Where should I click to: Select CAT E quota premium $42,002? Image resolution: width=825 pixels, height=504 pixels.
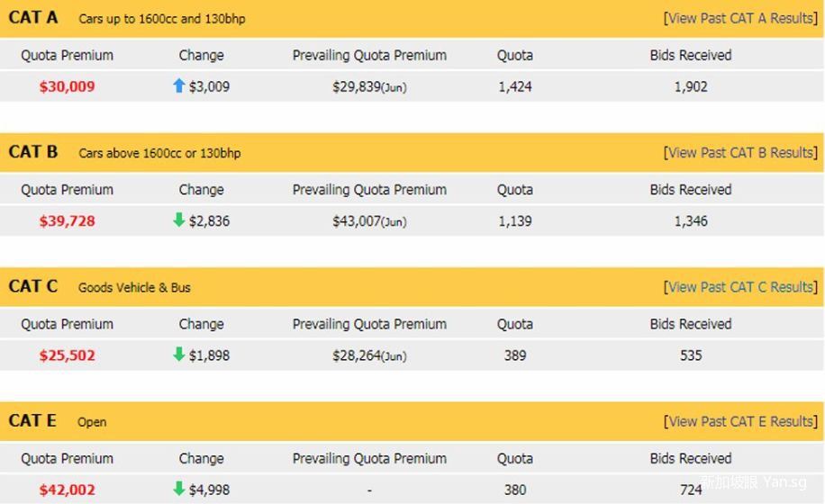(67, 490)
